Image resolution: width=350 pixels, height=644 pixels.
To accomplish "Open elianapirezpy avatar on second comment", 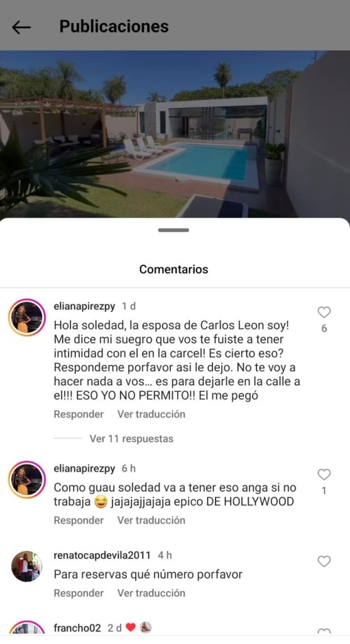I will 27,480.
